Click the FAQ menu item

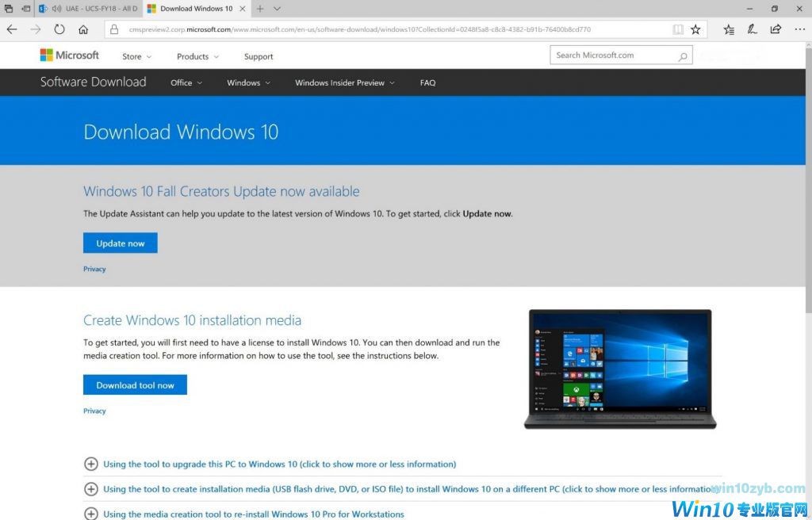(x=427, y=82)
